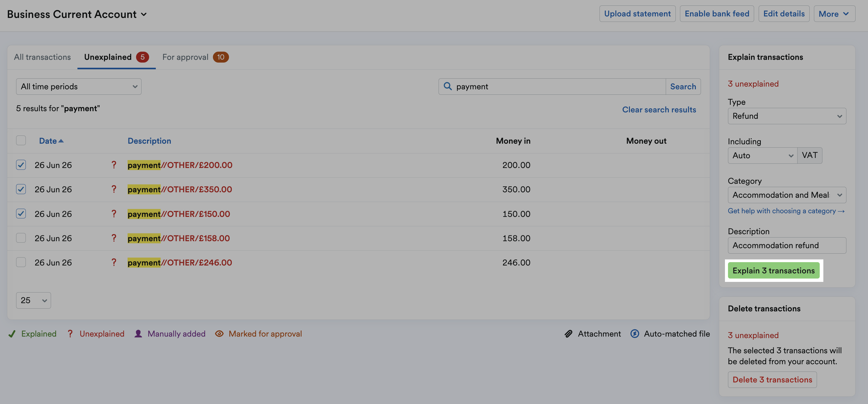
Task: Click the For approval count badge 10
Action: [221, 57]
